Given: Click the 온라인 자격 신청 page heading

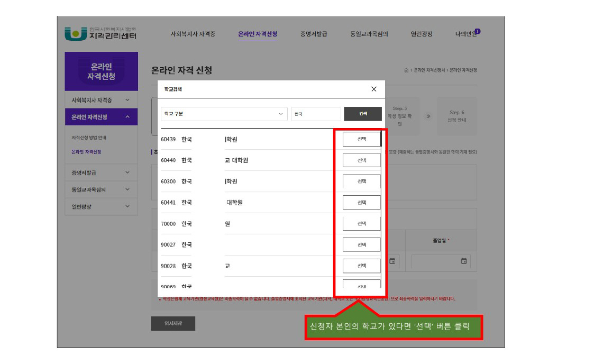Looking at the screenshot, I should point(181,70).
